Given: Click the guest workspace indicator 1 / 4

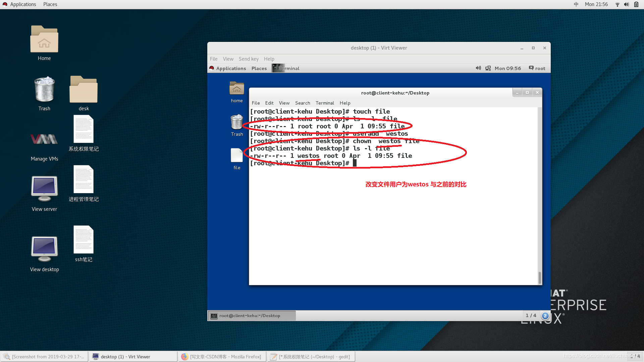Looking at the screenshot, I should coord(531,315).
